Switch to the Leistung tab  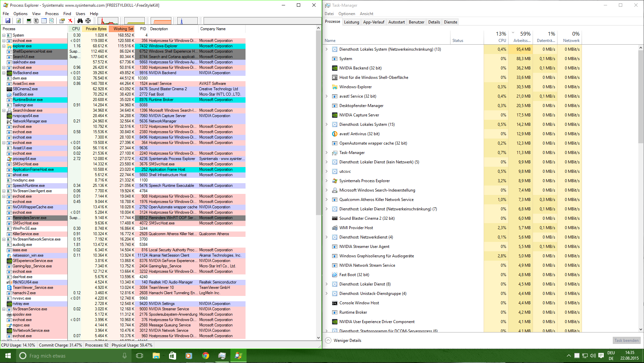pos(351,22)
